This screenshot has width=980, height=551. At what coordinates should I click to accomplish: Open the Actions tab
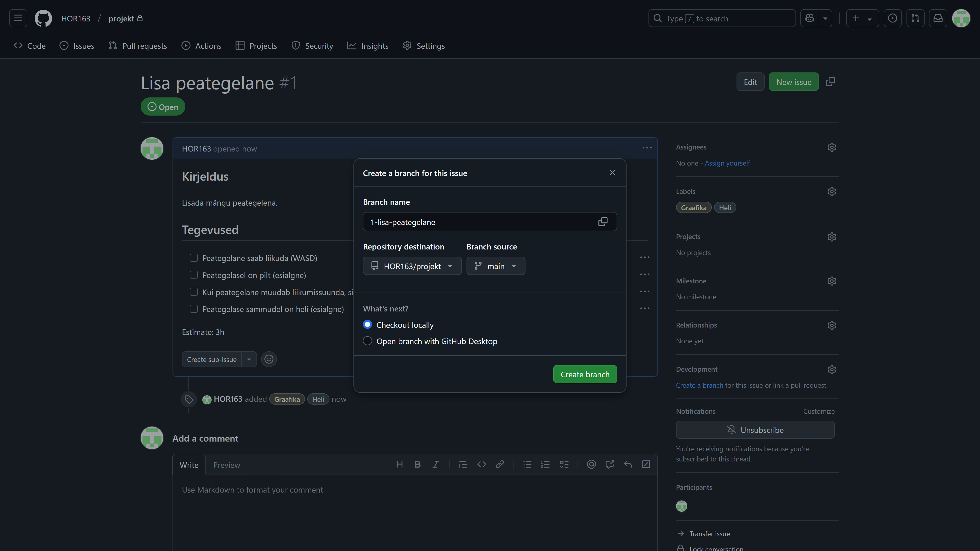coord(201,46)
